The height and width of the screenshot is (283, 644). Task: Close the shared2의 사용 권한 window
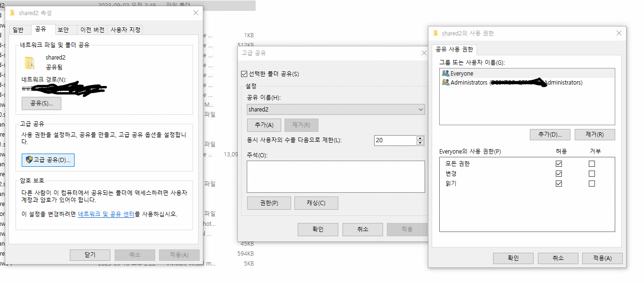tap(619, 33)
